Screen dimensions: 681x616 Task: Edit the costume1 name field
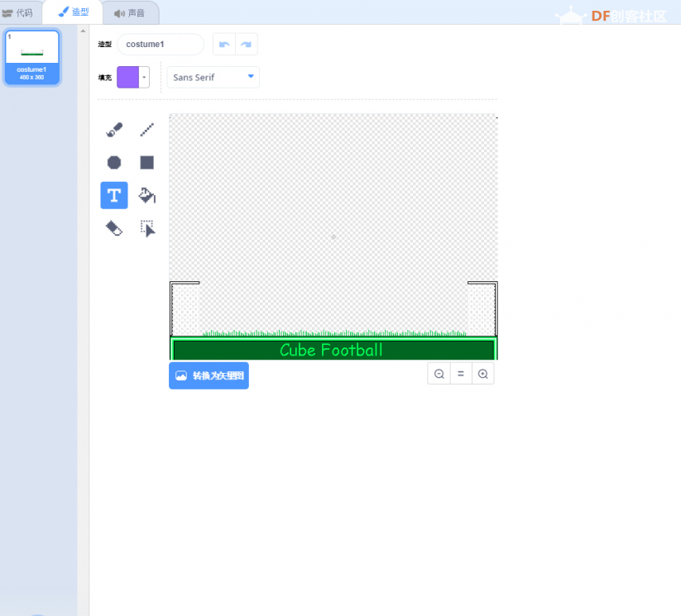[x=161, y=45]
